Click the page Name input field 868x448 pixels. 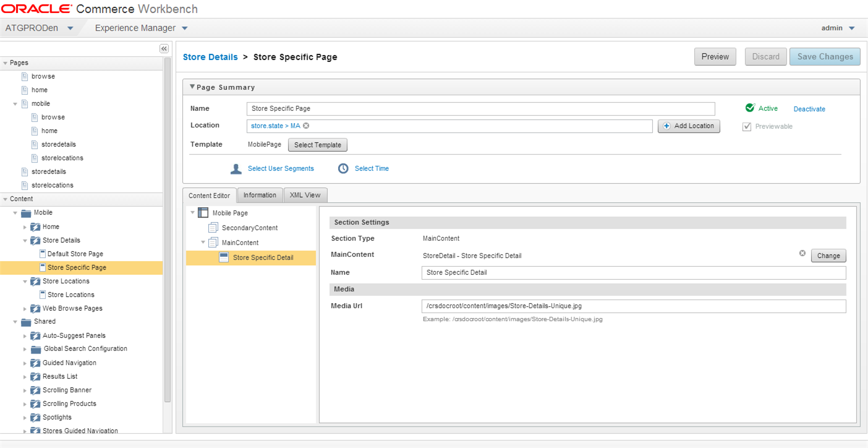[480, 109]
